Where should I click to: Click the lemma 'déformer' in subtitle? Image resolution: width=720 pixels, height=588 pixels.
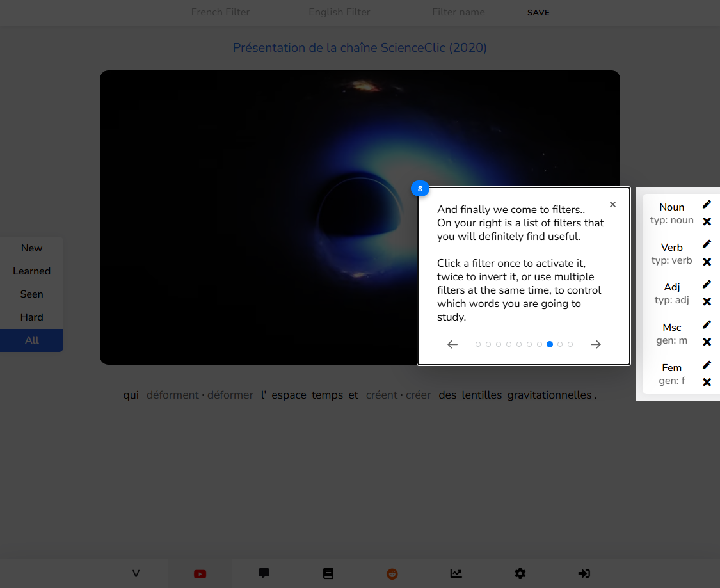click(230, 395)
